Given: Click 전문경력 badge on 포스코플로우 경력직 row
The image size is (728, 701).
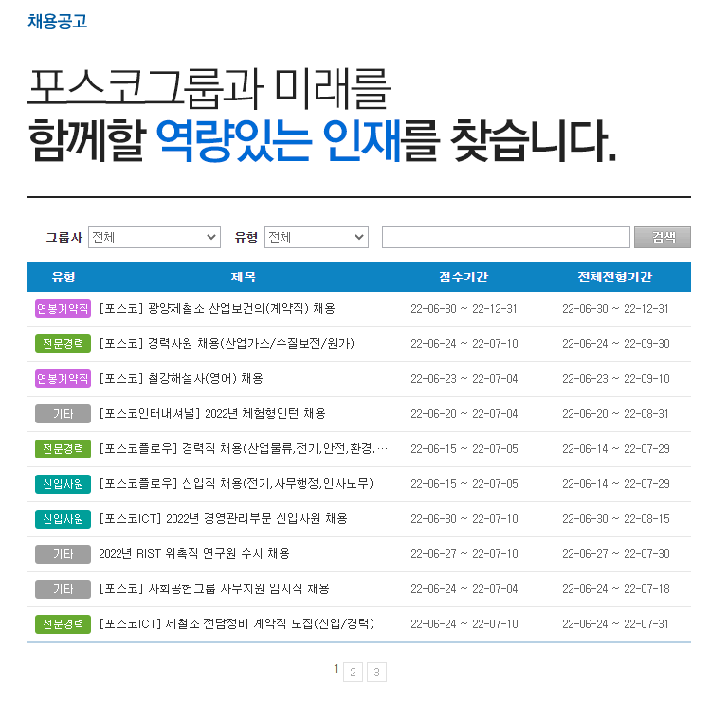Looking at the screenshot, I should [x=63, y=449].
